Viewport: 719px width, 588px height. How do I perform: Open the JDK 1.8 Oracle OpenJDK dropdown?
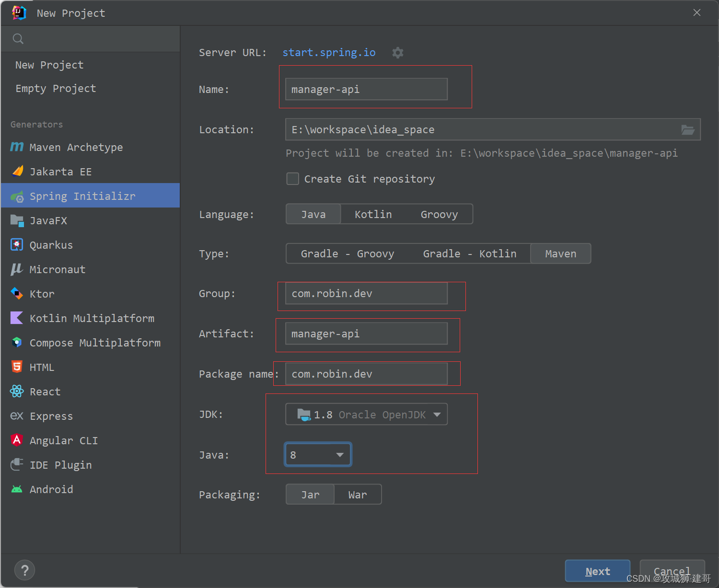click(x=367, y=415)
